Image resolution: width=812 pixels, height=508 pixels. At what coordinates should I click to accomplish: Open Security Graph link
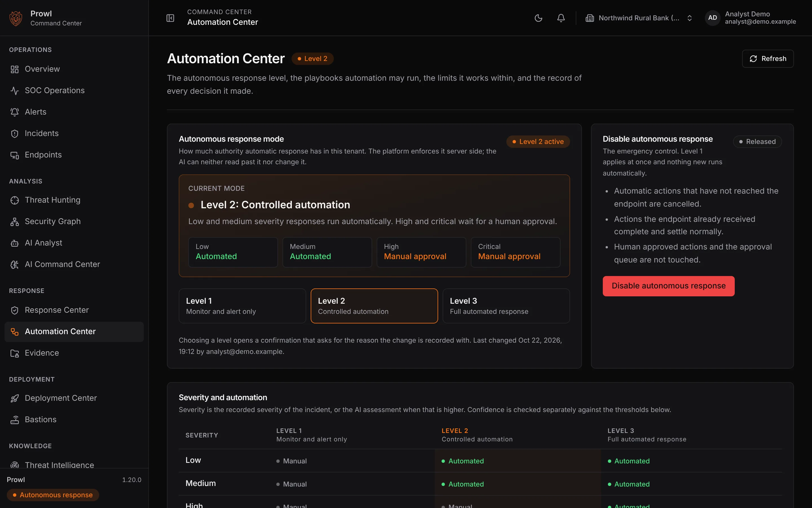74,222
